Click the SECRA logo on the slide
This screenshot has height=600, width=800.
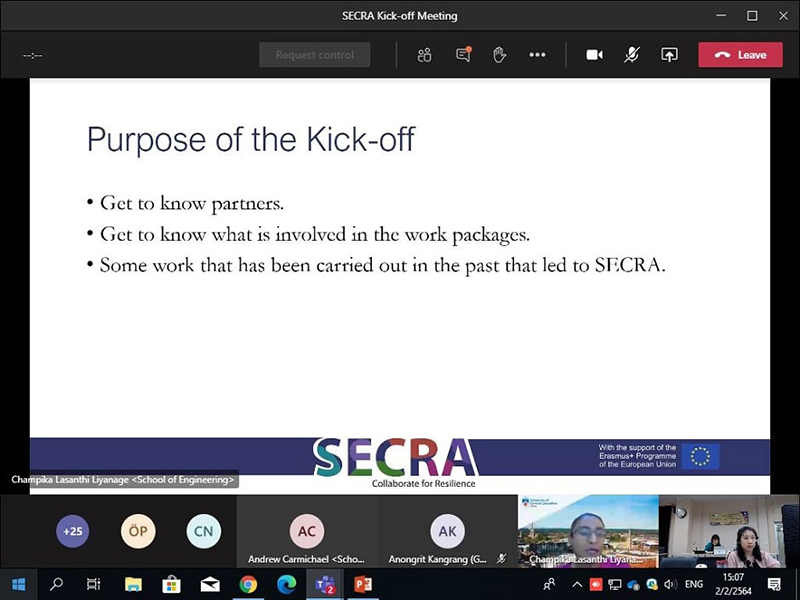pos(395,457)
